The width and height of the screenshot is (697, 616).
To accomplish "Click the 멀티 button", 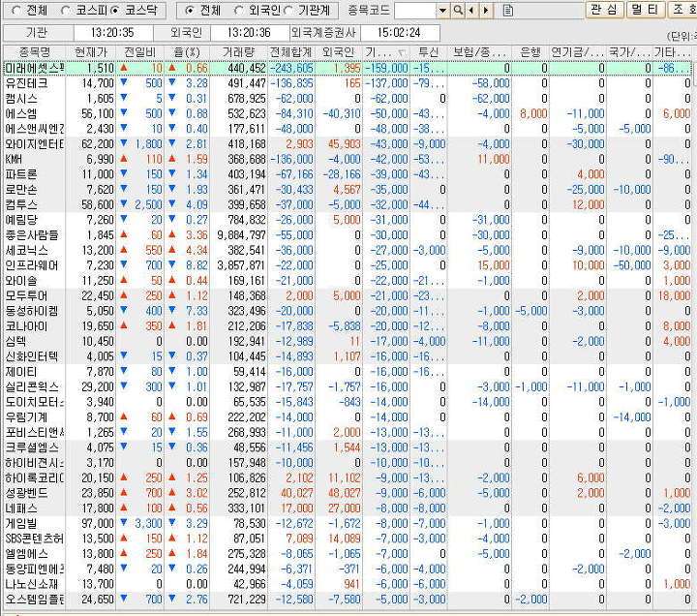I will coord(646,10).
